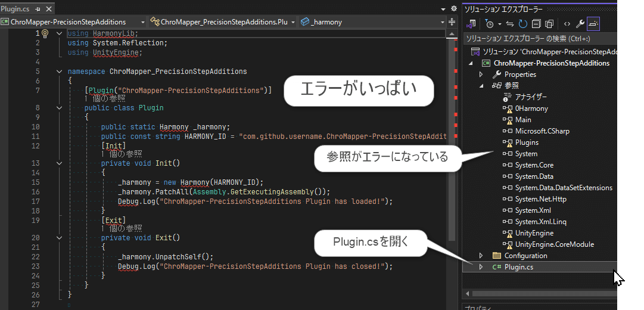Viewport: 644px width, 310px height.
Task: Switch Solution Explorer between solution and folder view
Action: pyautogui.click(x=472, y=24)
